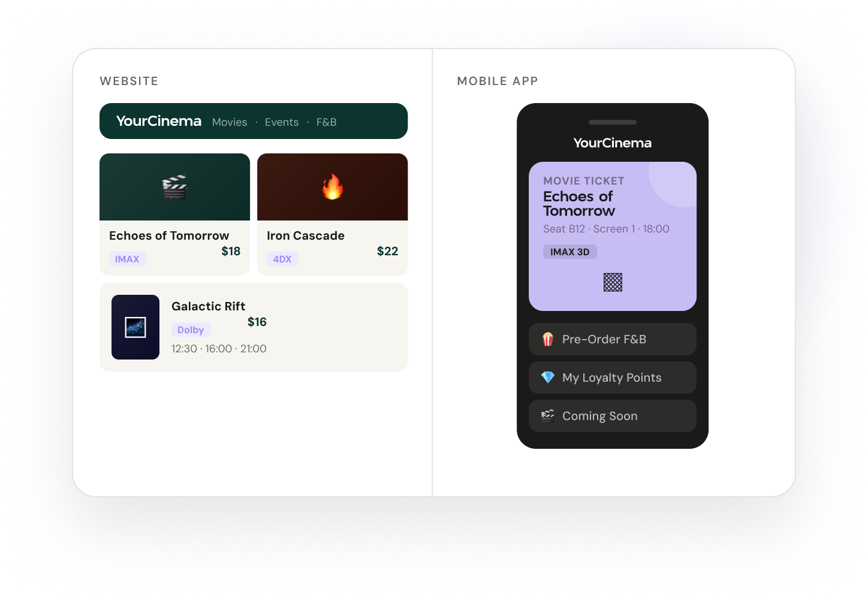Click the Echoes of Tomorrow movie title
Screen dimensions: 868x598
point(169,235)
